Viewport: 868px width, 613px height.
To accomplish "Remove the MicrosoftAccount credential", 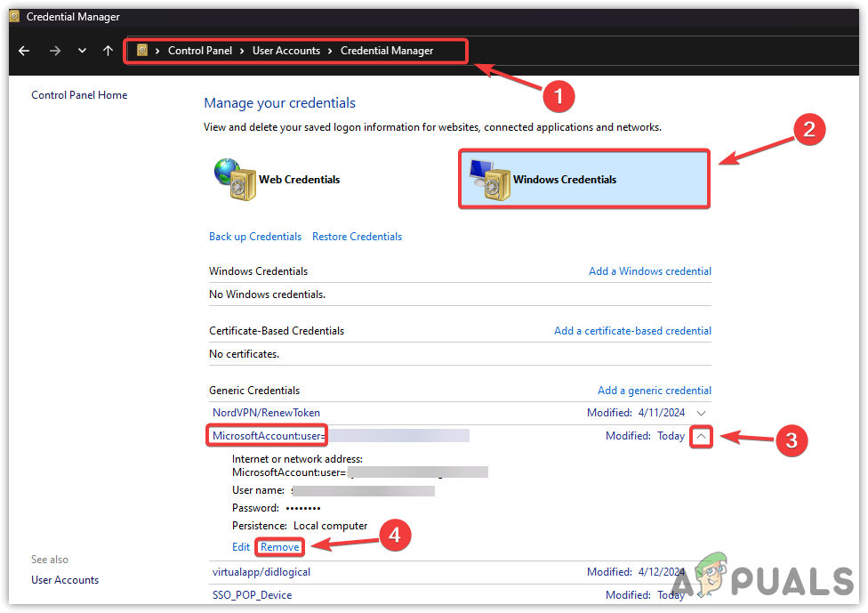I will click(279, 547).
